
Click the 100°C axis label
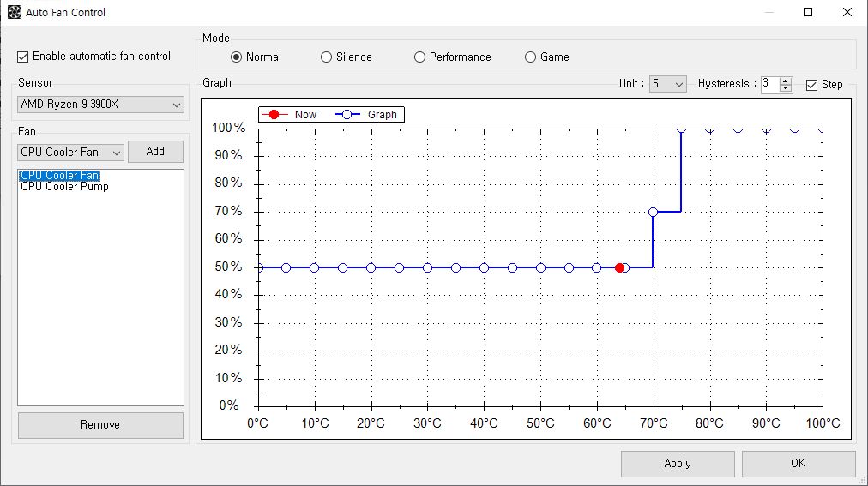pyautogui.click(x=823, y=423)
